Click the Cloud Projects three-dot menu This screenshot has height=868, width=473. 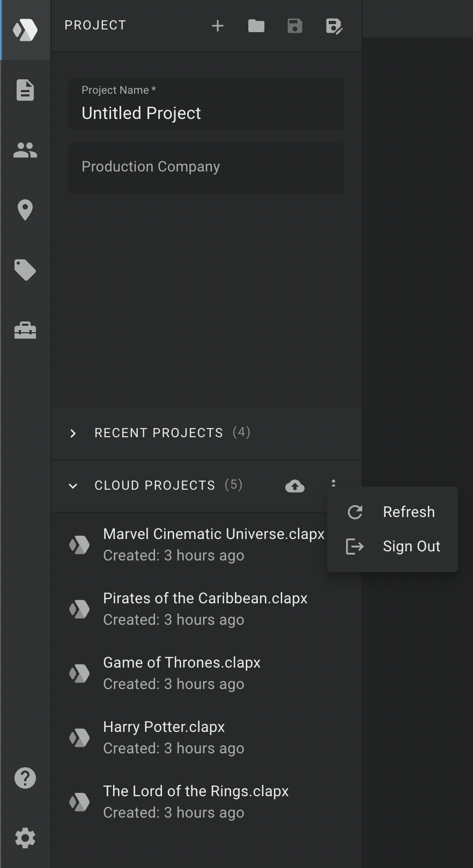click(x=334, y=483)
